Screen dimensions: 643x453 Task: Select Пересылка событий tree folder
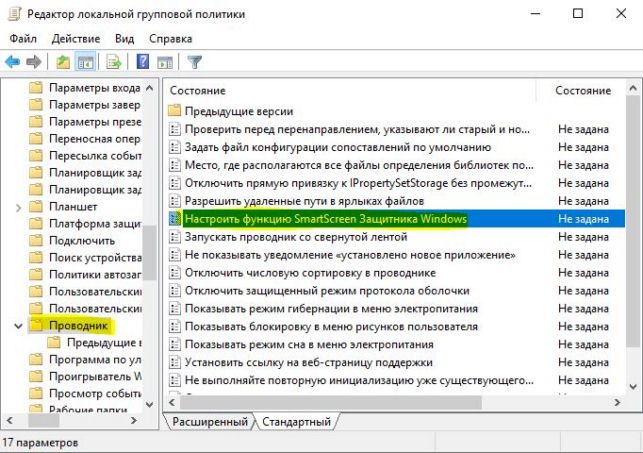tap(95, 155)
